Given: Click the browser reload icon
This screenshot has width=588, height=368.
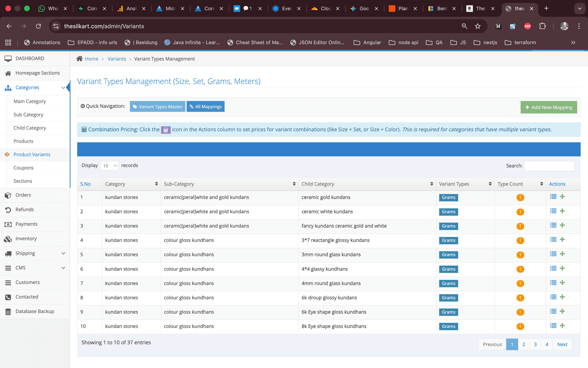Looking at the screenshot, I should click(38, 26).
